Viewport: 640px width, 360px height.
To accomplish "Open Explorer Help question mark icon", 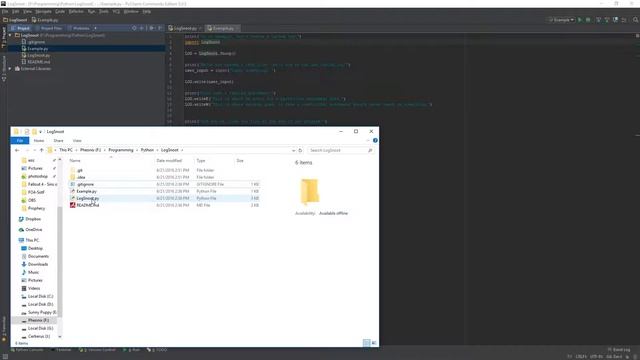I will (x=375, y=140).
